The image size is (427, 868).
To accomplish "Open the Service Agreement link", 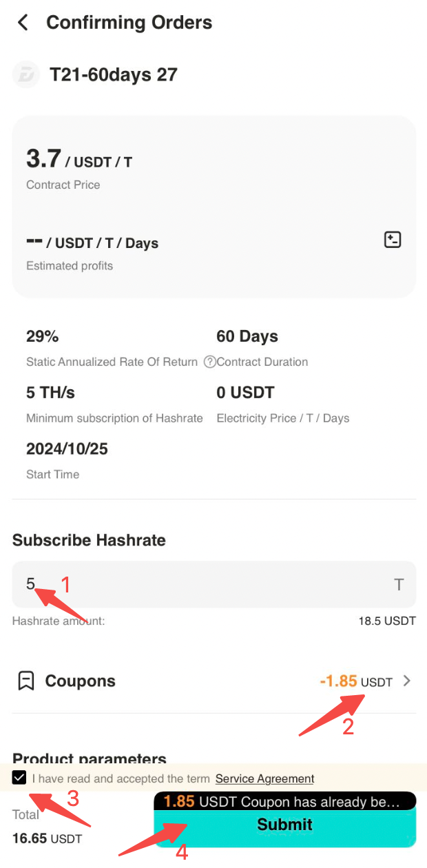I will point(264,778).
